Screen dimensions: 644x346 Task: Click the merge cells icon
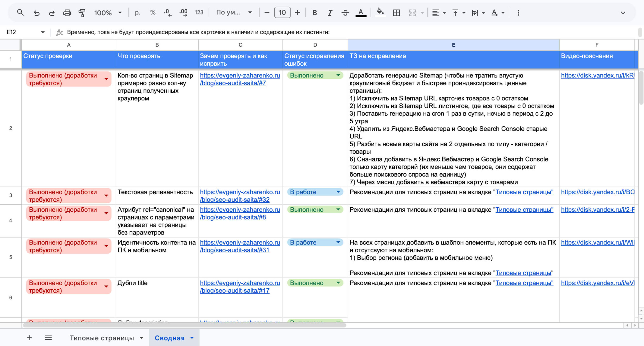click(x=412, y=13)
